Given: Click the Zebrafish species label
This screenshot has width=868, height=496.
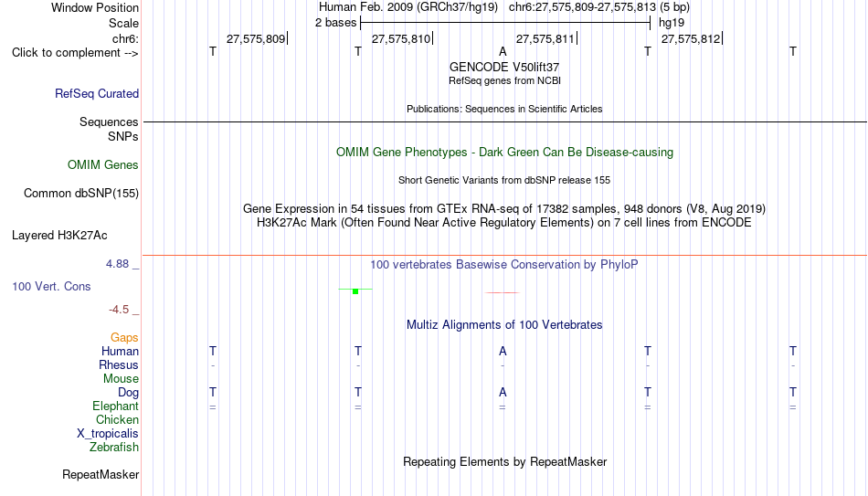Looking at the screenshot, I should point(114,448).
